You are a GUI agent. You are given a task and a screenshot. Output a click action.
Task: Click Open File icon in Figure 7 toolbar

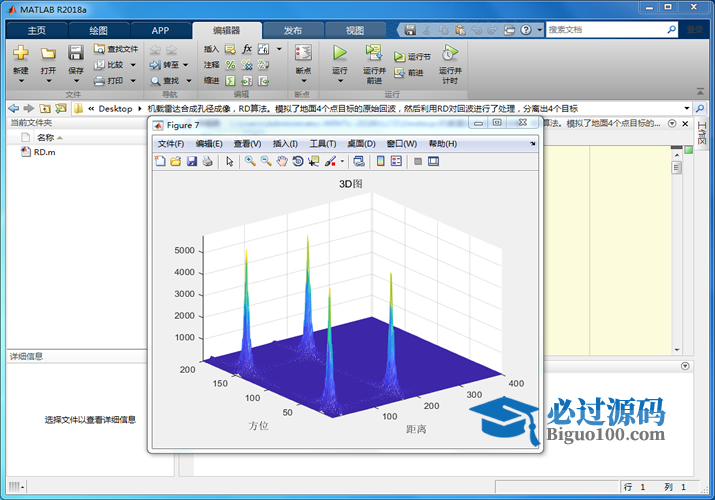(176, 161)
